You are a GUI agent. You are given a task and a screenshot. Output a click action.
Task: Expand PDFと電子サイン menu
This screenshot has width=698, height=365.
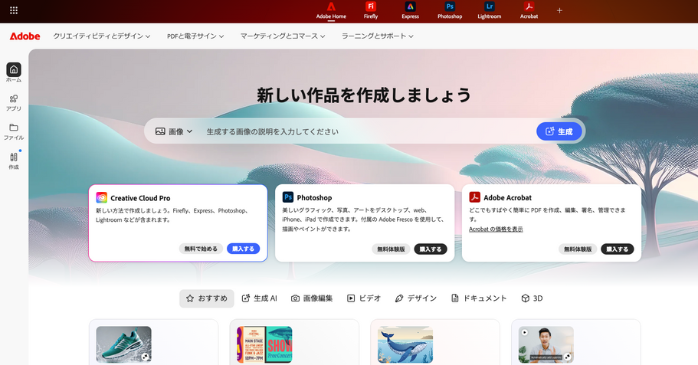(x=195, y=36)
